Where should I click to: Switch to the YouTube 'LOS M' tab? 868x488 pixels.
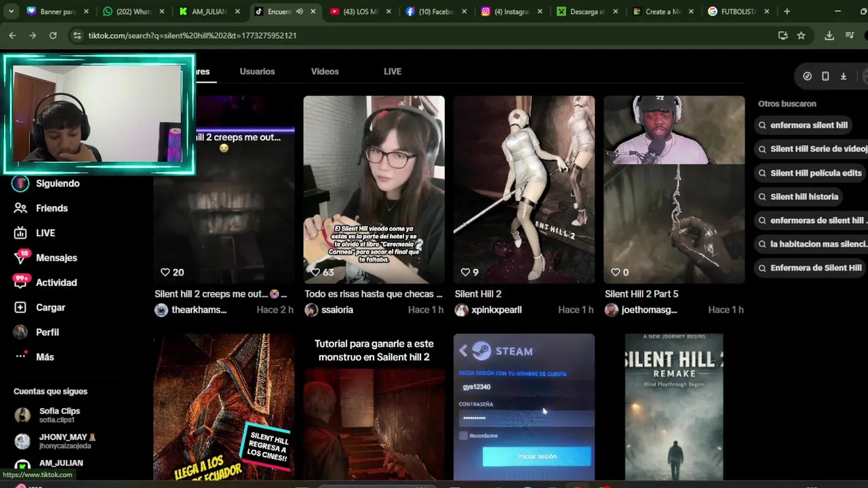(359, 12)
